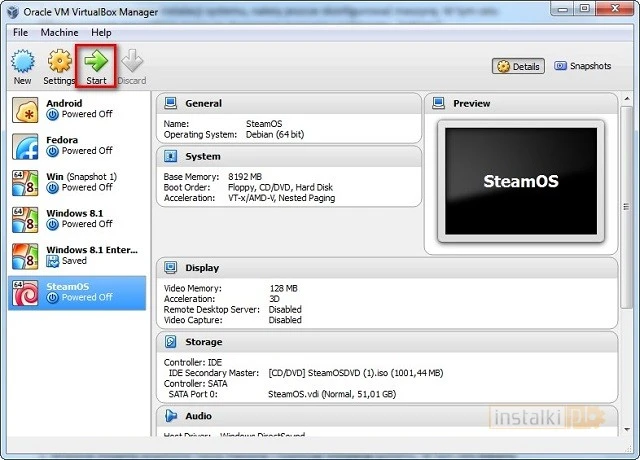Switch to Details view
The image size is (640, 460).
click(518, 66)
